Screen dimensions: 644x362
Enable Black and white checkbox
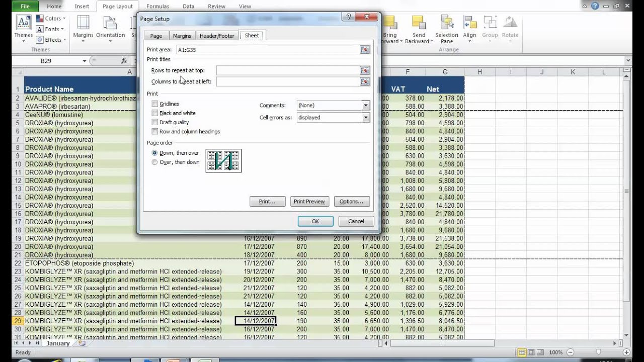coord(155,113)
